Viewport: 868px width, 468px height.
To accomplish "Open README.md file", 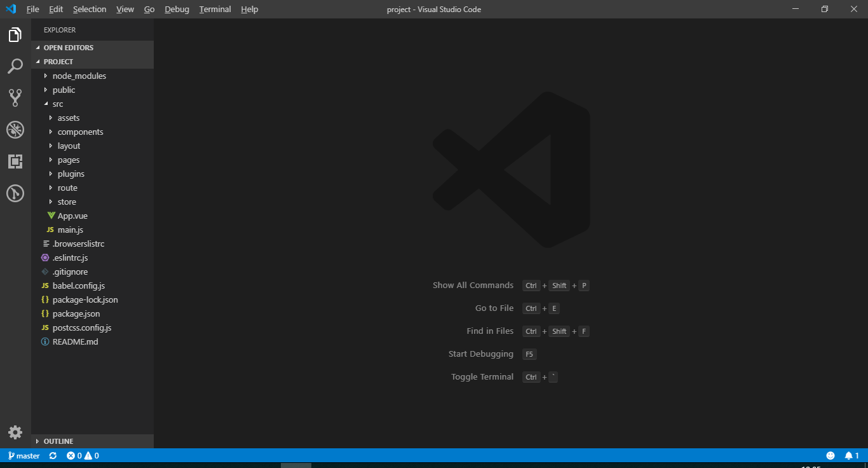I will [x=92, y=341].
